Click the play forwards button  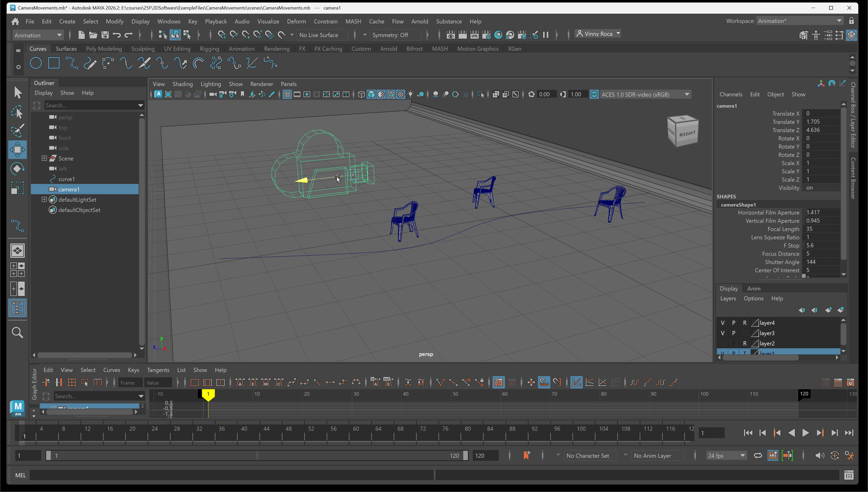[x=805, y=433]
